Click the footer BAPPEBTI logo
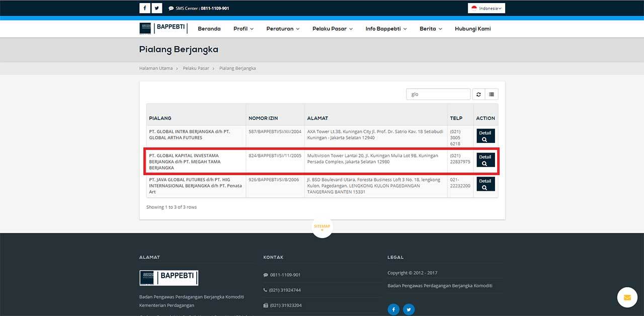The width and height of the screenshot is (644, 316). coord(169,278)
